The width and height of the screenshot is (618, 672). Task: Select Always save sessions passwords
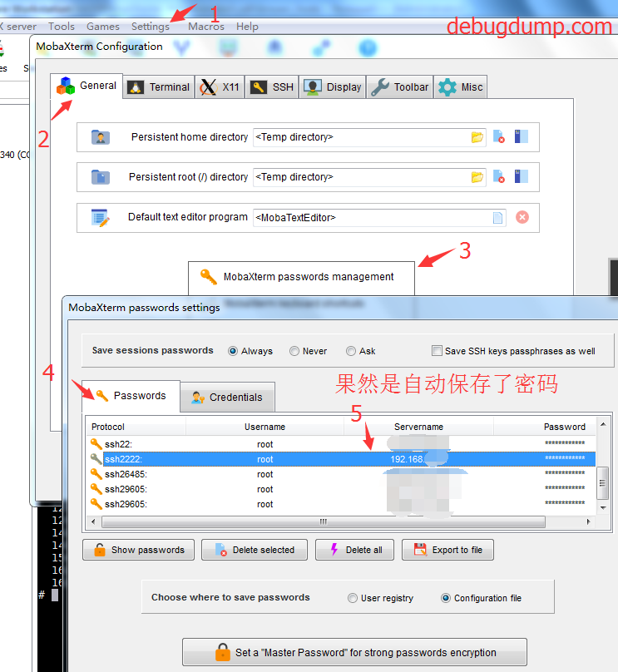(233, 351)
